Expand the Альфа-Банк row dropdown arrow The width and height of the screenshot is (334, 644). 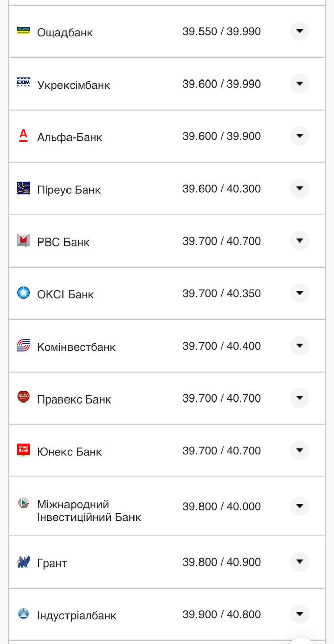click(299, 136)
